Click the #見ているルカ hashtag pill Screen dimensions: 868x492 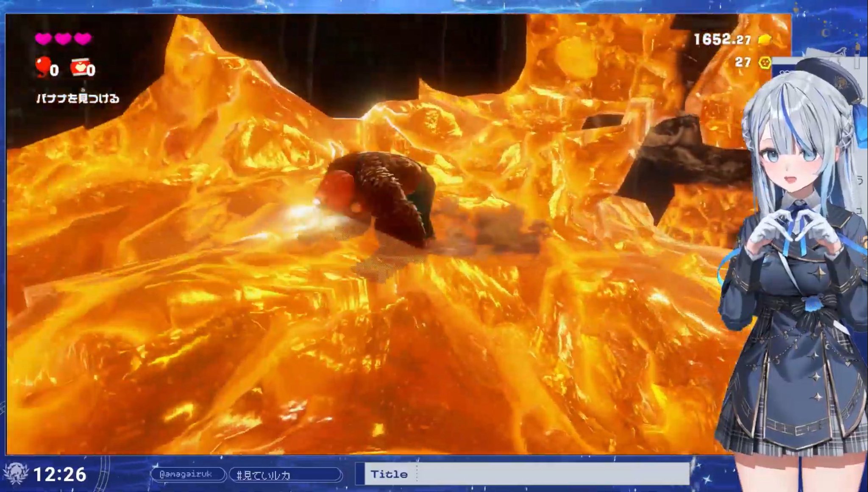click(x=286, y=475)
